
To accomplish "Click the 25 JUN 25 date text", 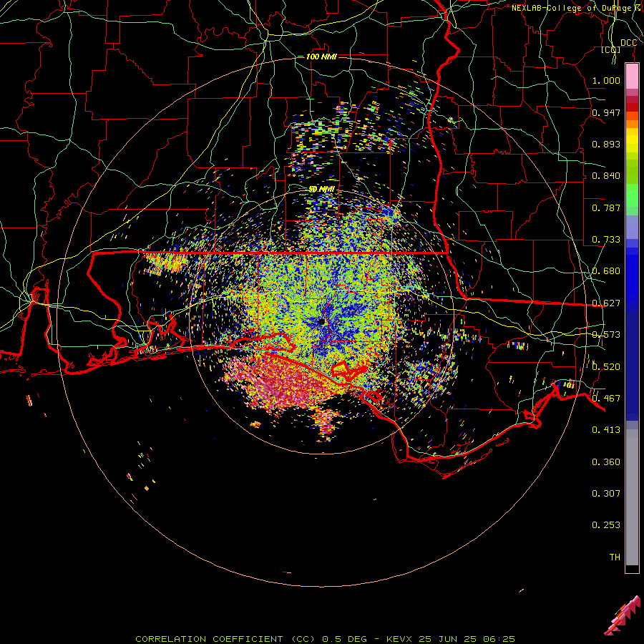I will point(447,639).
